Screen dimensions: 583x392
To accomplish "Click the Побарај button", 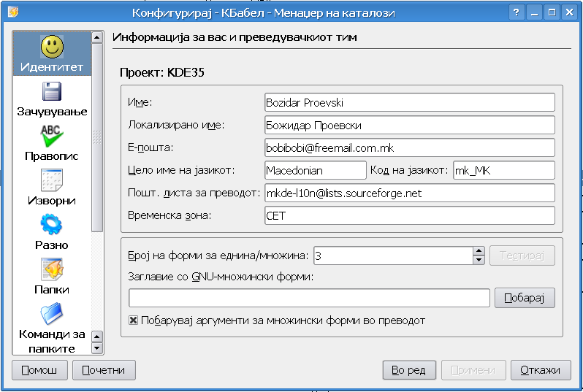I will (525, 298).
